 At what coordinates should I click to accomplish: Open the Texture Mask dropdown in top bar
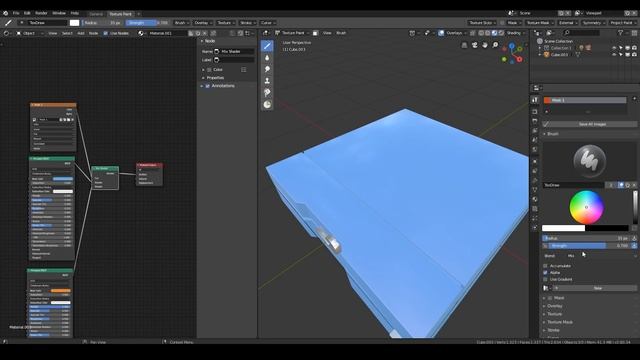540,23
